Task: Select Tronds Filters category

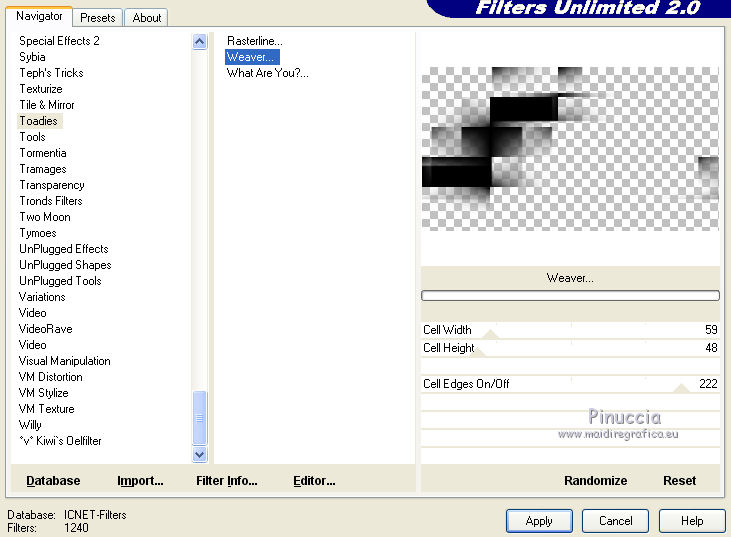Action: click(x=51, y=201)
